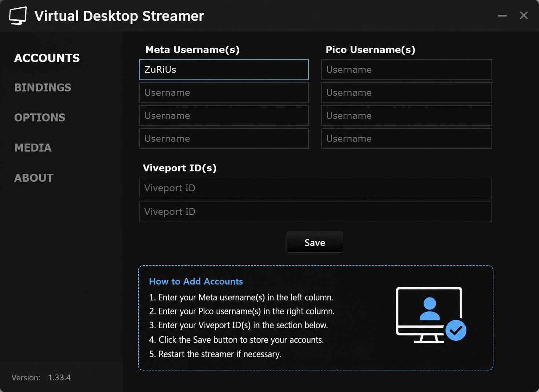The height and width of the screenshot is (392, 539).
Task: Open the BINDINGS tab
Action: [43, 88]
